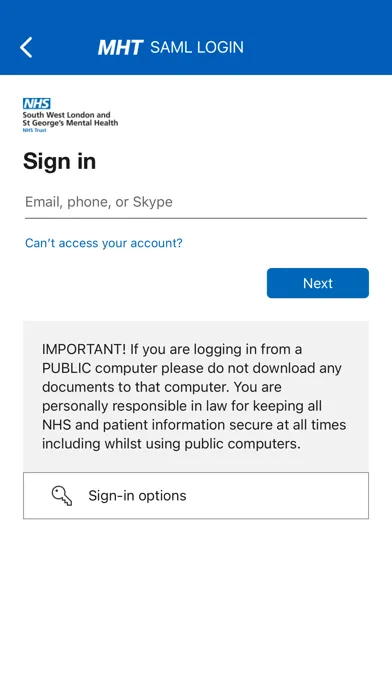Click the Sign in heading
This screenshot has width=392, height=696.
coord(59,161)
